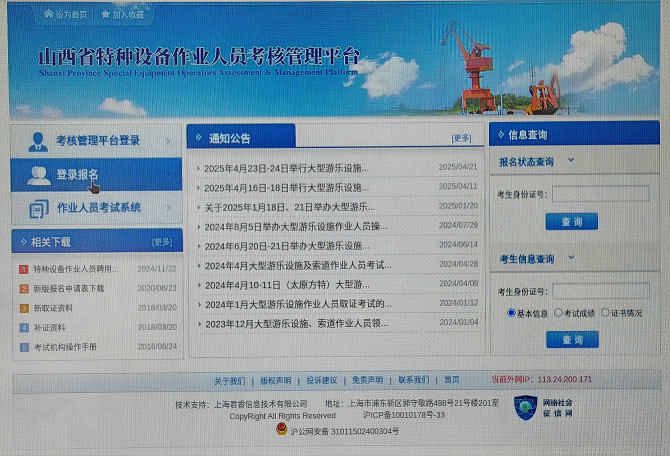
Task: Click the home icon beside 设为首页
Action: tap(48, 15)
